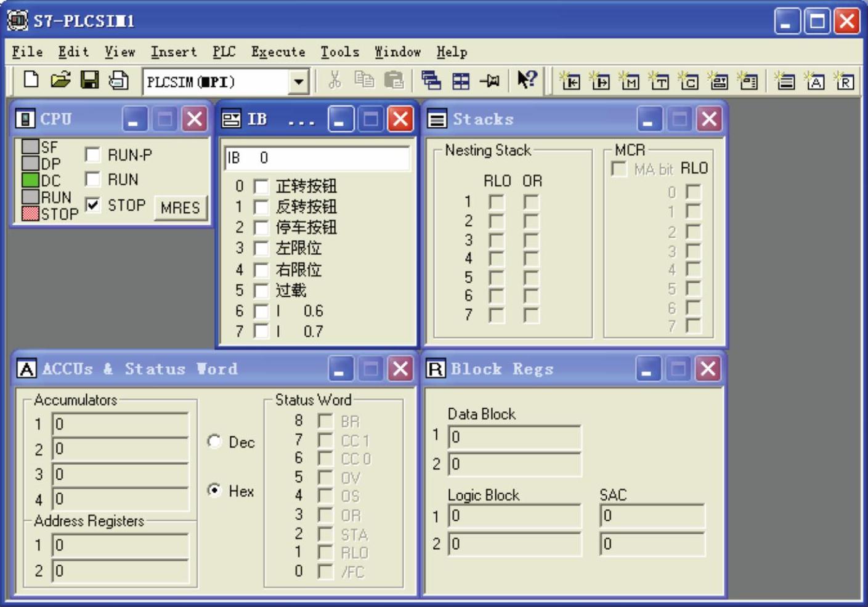Create a new PLC simulation file
Screen dimensions: 868x607
click(x=31, y=80)
